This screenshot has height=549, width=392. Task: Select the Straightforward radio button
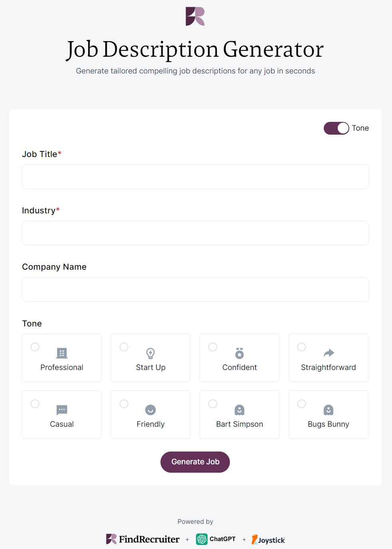[x=302, y=347]
